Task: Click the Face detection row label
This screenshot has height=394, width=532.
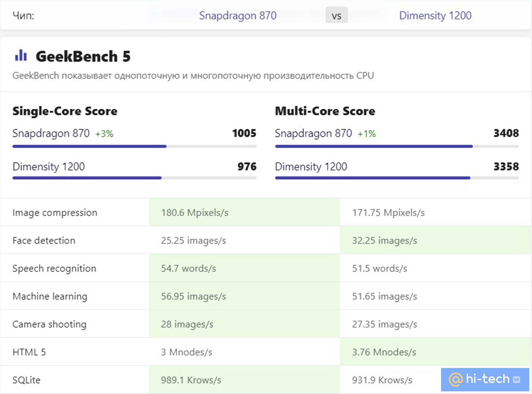Action: [44, 240]
